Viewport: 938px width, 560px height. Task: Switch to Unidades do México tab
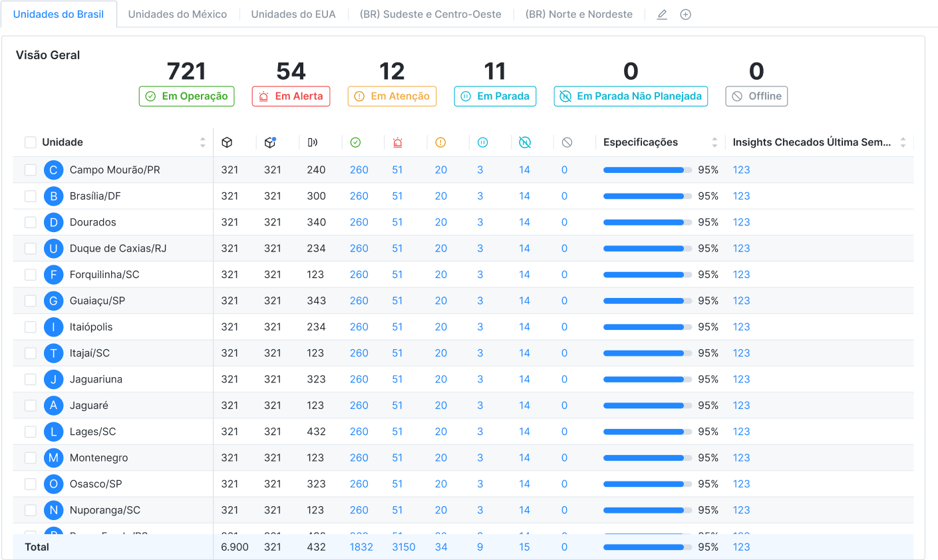[x=177, y=15]
